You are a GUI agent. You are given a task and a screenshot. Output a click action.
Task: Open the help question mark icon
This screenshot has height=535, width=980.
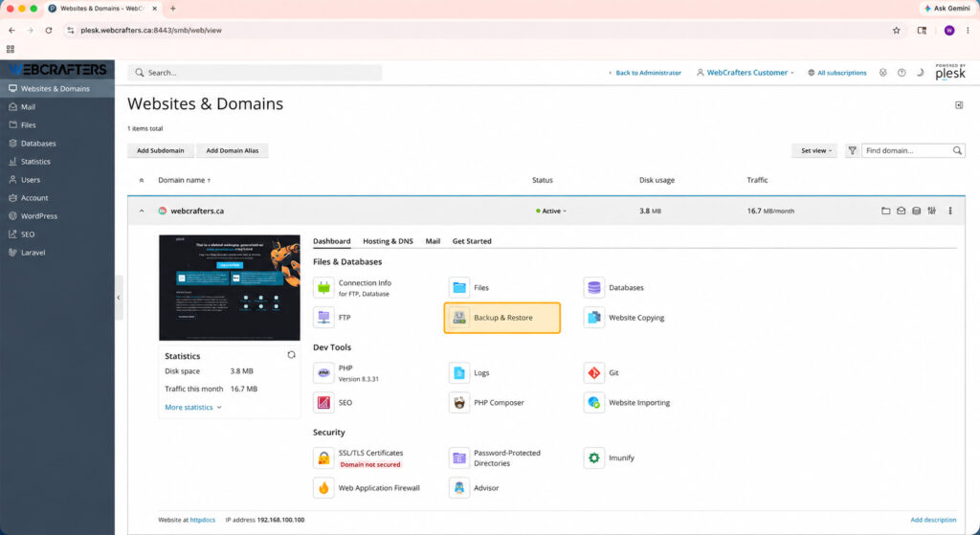pyautogui.click(x=902, y=73)
